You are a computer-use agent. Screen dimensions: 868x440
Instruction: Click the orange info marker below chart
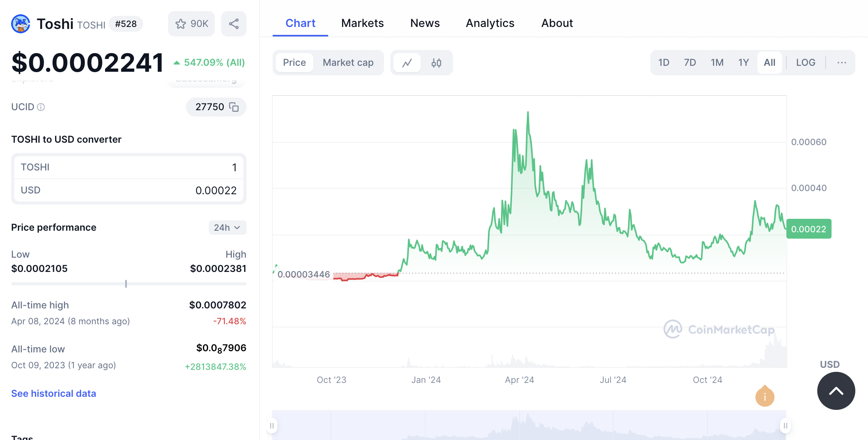pyautogui.click(x=765, y=396)
